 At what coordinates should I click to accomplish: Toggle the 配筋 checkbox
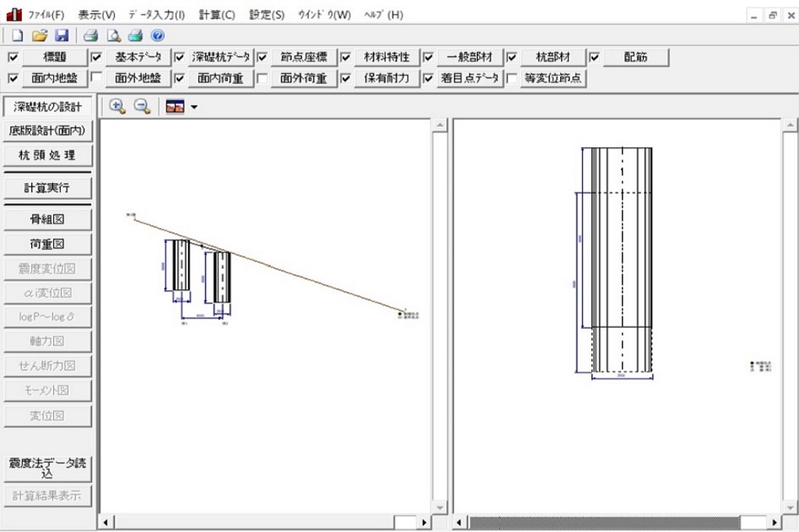595,57
